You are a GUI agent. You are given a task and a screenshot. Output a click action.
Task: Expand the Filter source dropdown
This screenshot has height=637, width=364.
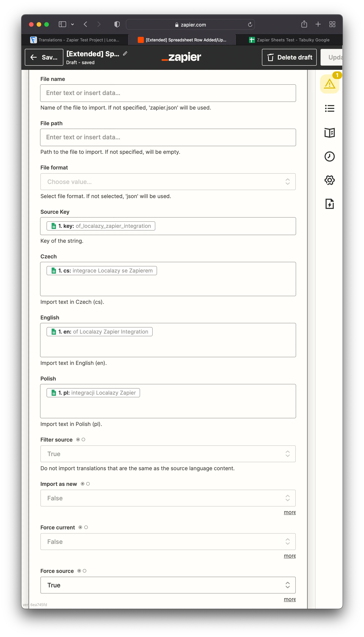pos(168,454)
